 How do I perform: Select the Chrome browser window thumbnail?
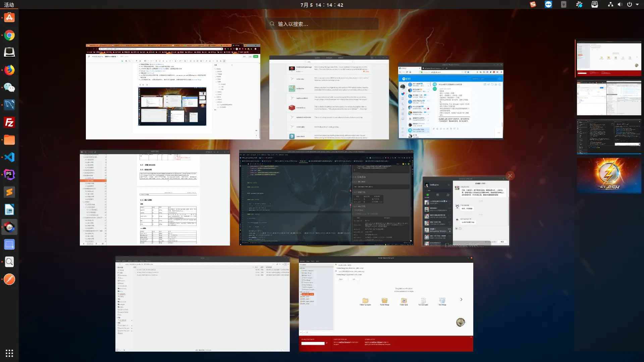point(173,92)
